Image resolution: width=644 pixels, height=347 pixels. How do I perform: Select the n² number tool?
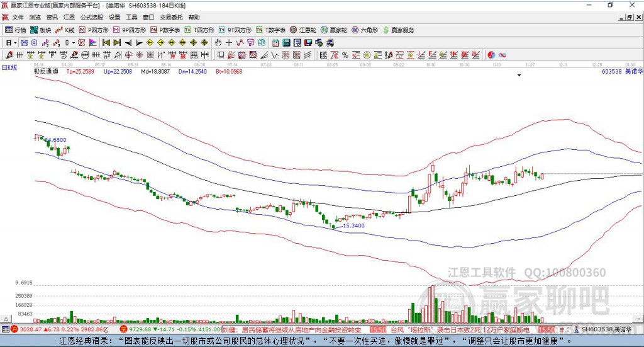point(107,55)
